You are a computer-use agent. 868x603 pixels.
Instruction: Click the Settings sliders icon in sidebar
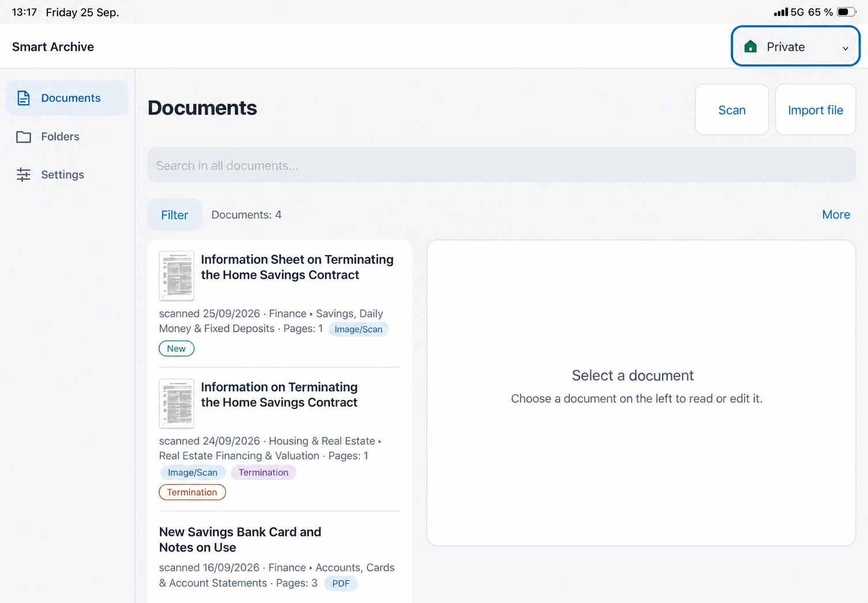(x=24, y=175)
